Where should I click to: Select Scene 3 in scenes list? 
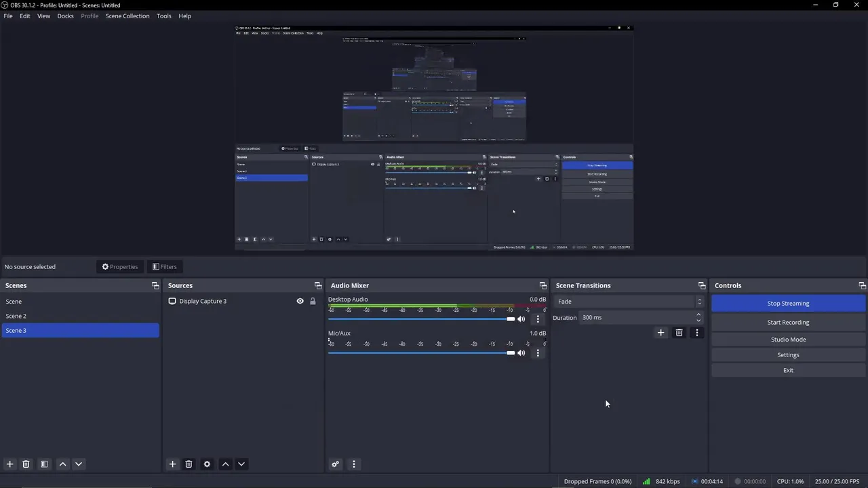click(x=80, y=330)
